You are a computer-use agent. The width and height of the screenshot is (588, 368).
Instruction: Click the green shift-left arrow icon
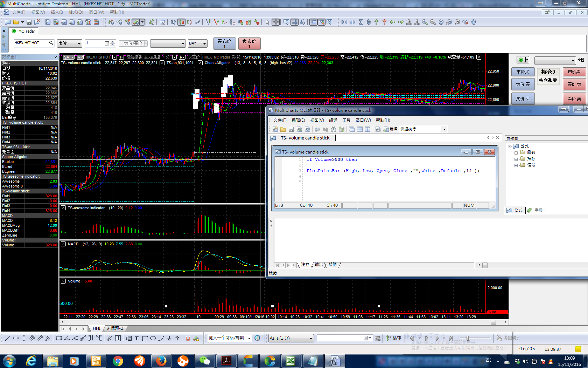click(x=392, y=22)
